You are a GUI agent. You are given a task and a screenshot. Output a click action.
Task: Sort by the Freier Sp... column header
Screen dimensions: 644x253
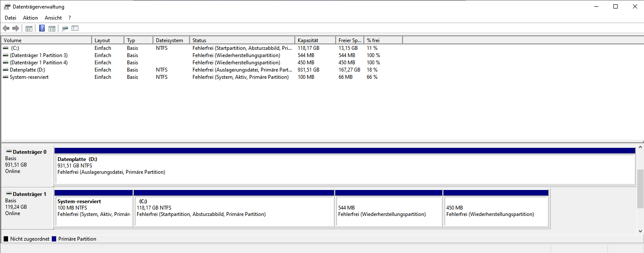coord(350,40)
